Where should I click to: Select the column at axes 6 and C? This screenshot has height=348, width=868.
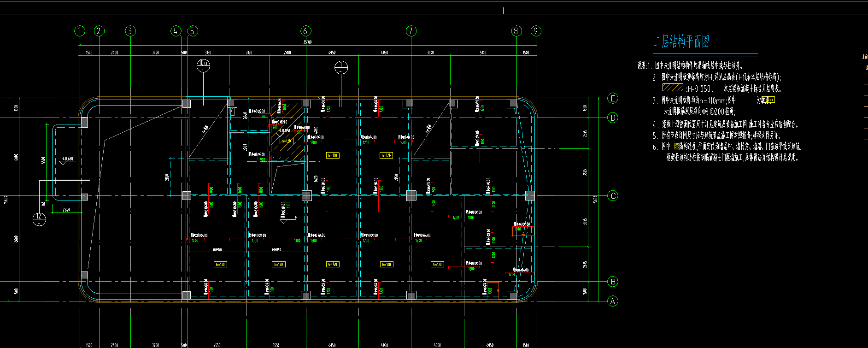pos(306,196)
